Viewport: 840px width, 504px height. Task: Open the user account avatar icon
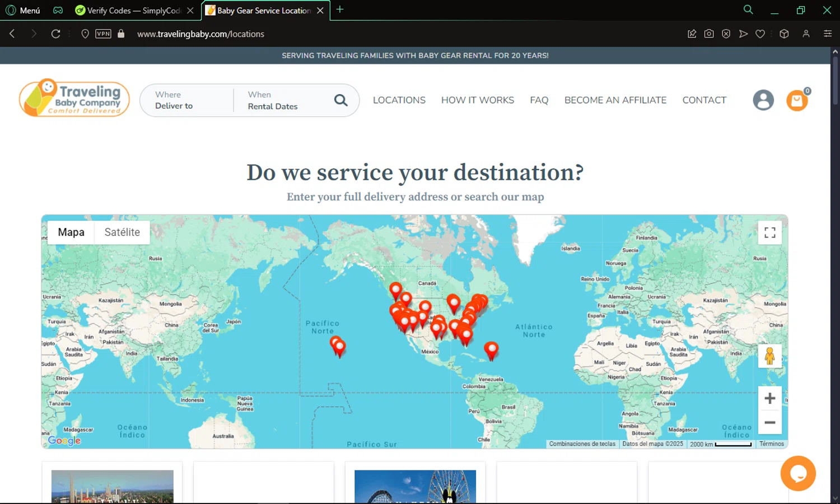click(x=763, y=100)
